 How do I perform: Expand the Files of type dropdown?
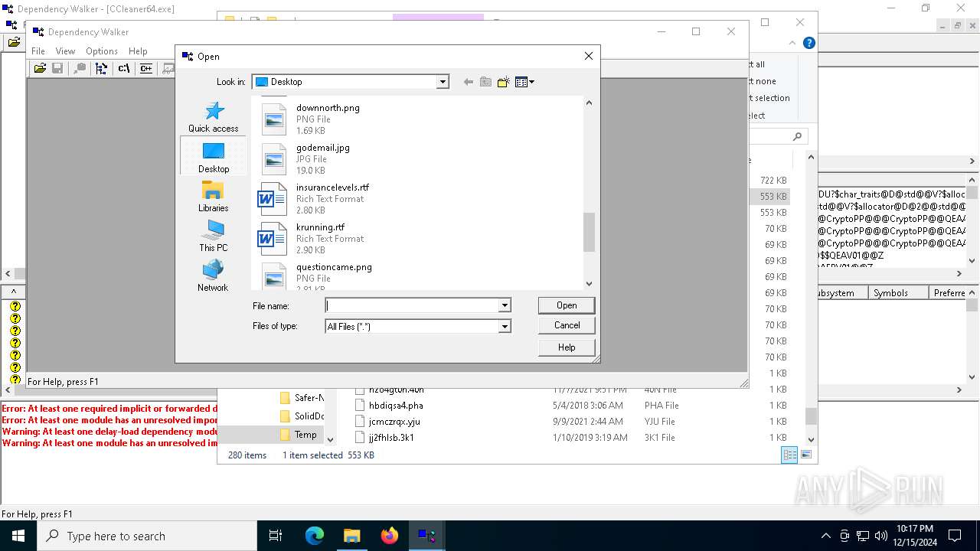505,326
